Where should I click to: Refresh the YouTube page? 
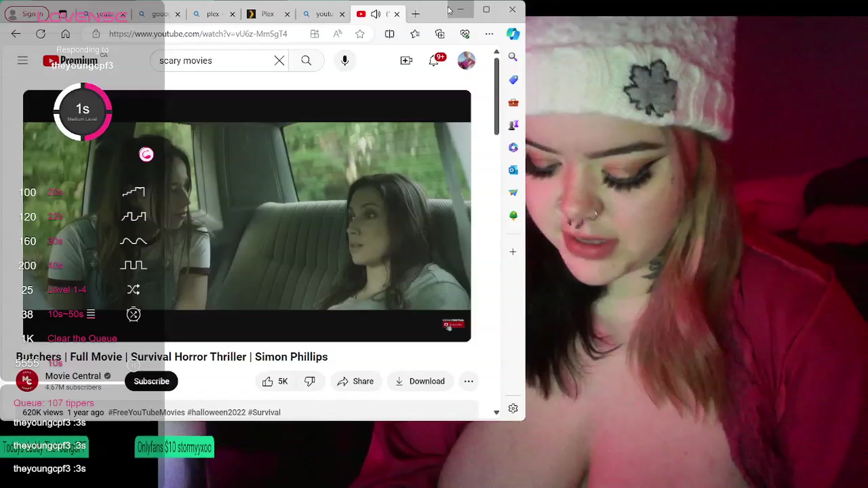(x=41, y=34)
